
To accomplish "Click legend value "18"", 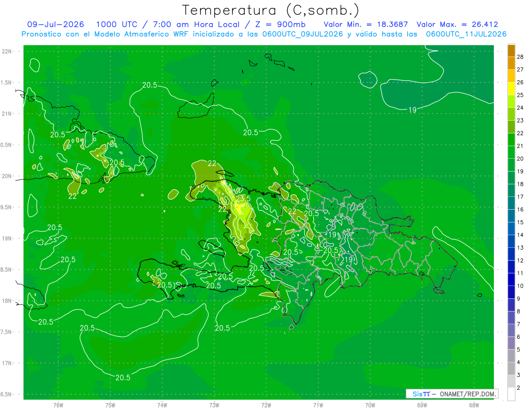I will point(520,184).
